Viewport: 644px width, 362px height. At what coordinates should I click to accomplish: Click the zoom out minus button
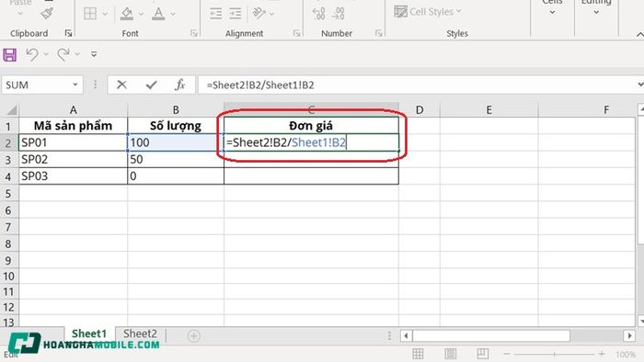click(x=507, y=354)
